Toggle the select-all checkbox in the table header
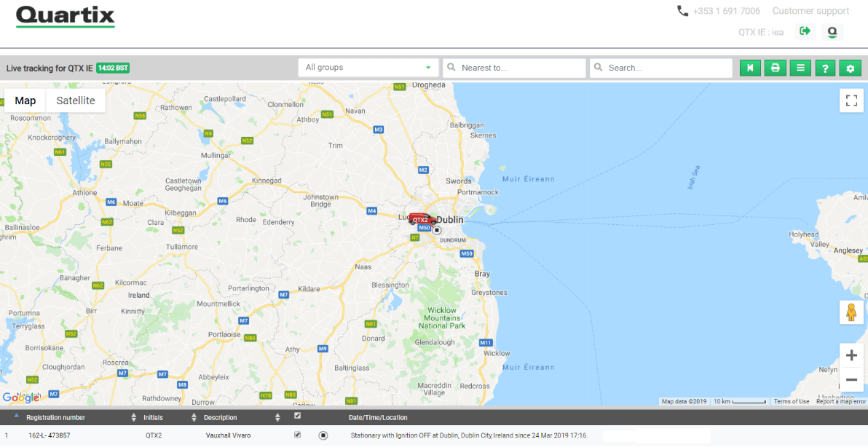 (297, 416)
